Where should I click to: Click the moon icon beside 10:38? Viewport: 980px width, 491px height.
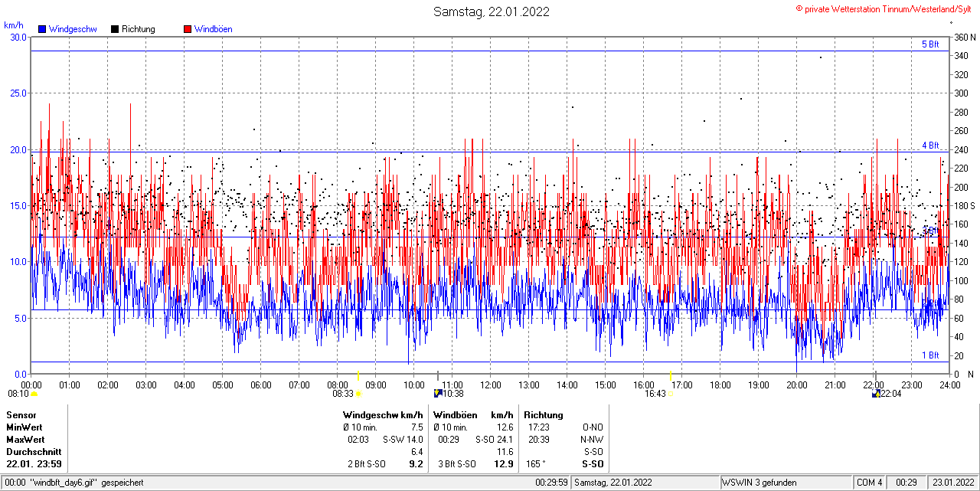(x=437, y=393)
